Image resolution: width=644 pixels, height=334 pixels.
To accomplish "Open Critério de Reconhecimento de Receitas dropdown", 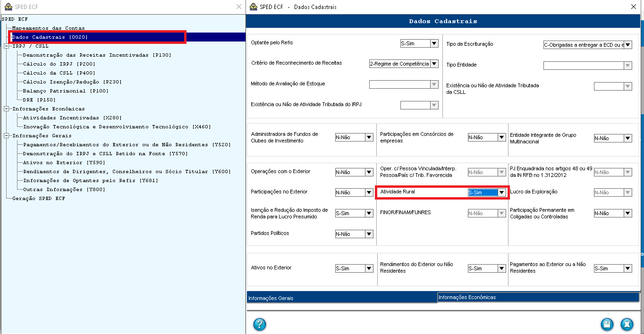I will point(434,64).
